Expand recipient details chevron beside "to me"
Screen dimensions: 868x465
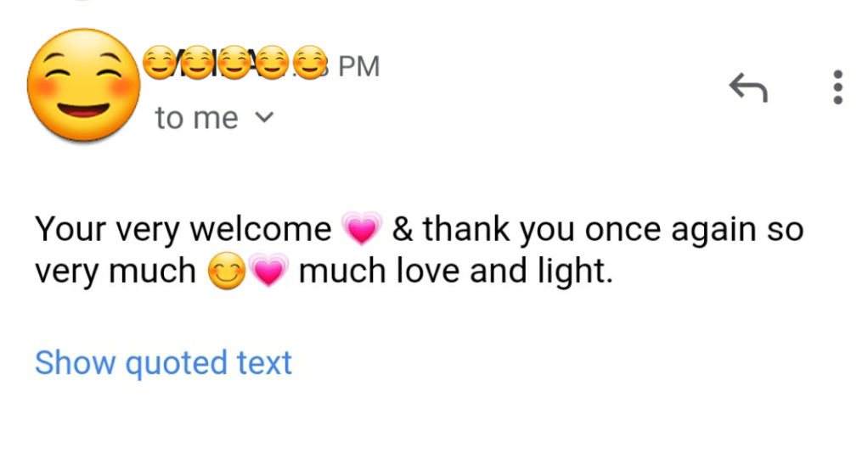tap(264, 118)
